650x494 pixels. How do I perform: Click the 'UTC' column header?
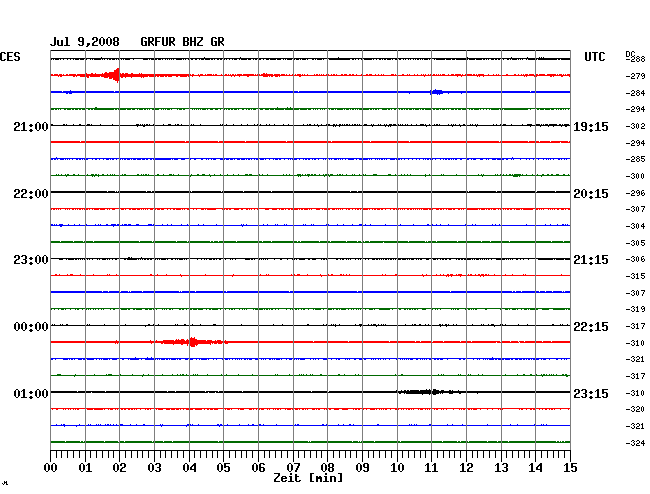(x=594, y=57)
